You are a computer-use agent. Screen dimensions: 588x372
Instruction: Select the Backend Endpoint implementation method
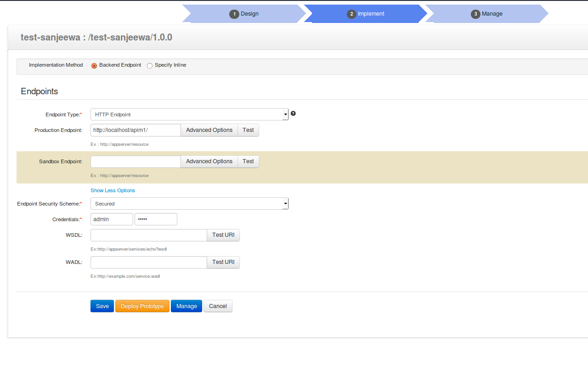(x=94, y=66)
